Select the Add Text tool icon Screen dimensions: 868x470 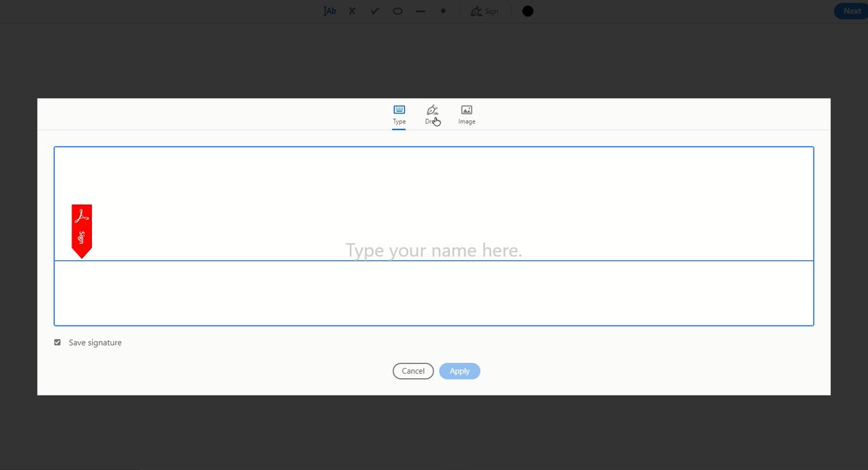click(x=330, y=11)
